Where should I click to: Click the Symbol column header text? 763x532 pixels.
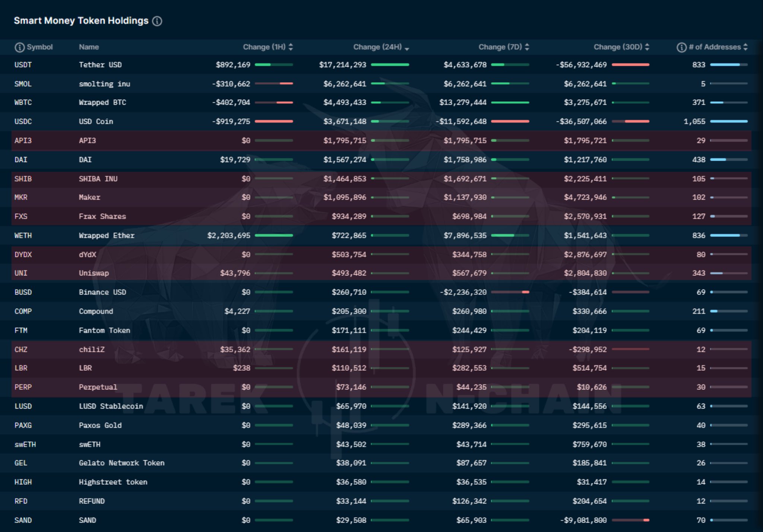[39, 47]
